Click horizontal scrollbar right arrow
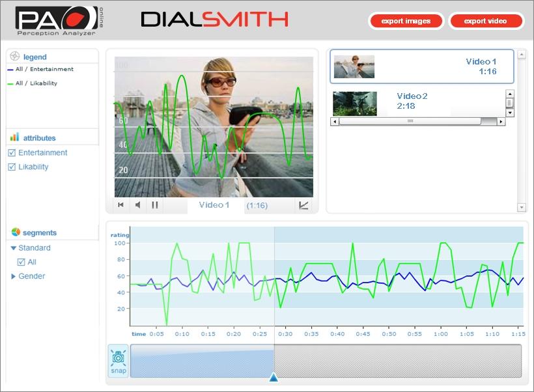Image resolution: width=534 pixels, height=392 pixels. (501, 121)
